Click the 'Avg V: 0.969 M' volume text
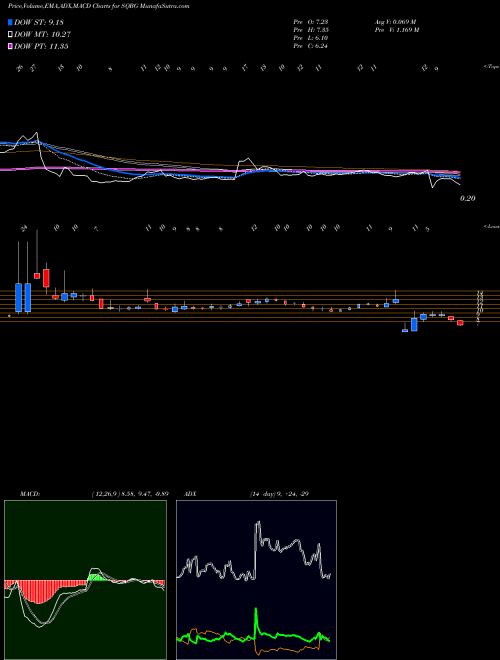 point(395,22)
